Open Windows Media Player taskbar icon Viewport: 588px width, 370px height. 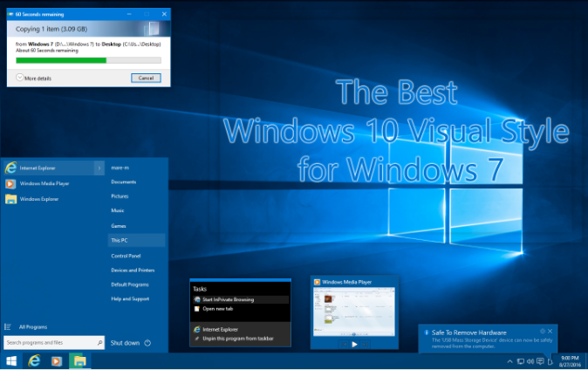[57, 361]
